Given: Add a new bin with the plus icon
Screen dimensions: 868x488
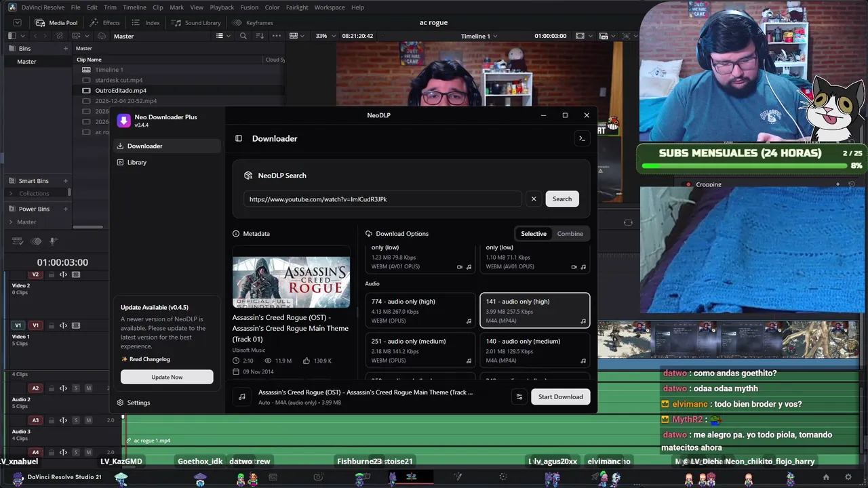Looking at the screenshot, I should point(66,48).
